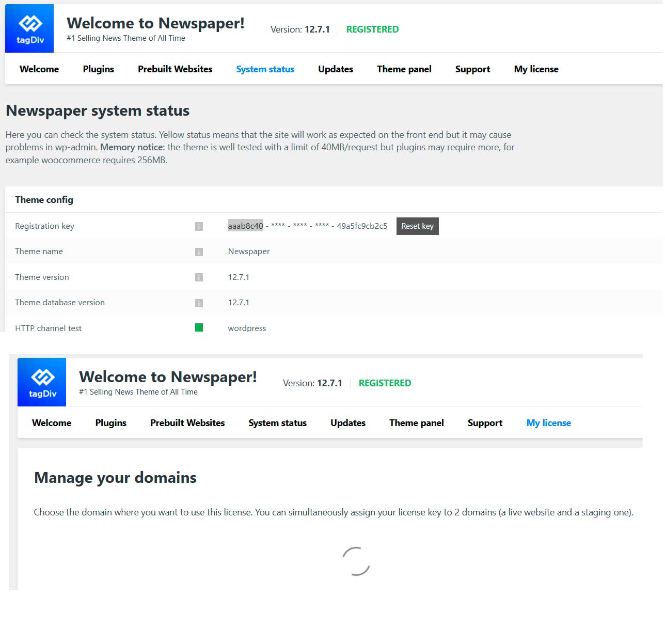
Task: Select the active System status tab in top panel
Action: pos(265,69)
